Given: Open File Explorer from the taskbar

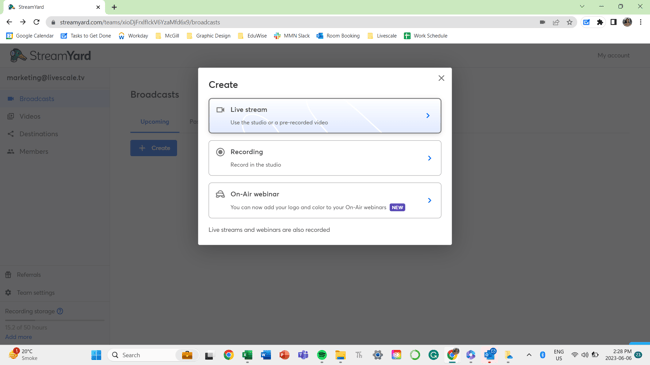Looking at the screenshot, I should point(340,355).
